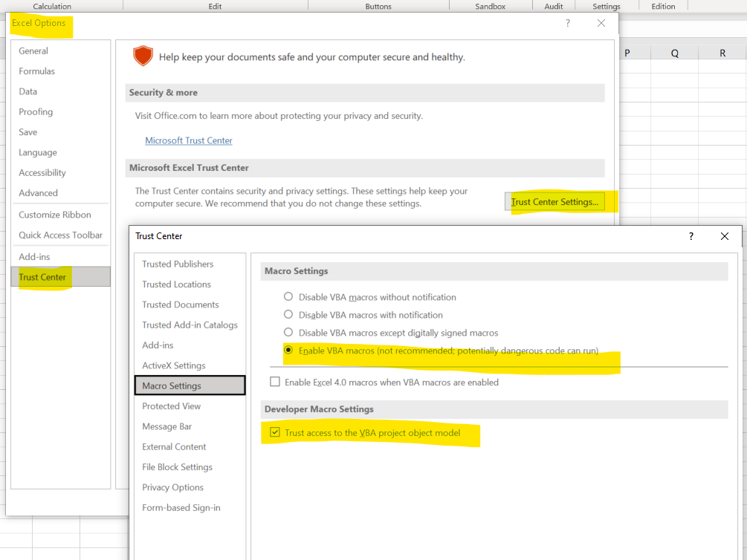The image size is (747, 560).
Task: Switch to Trusted Locations section
Action: click(176, 284)
